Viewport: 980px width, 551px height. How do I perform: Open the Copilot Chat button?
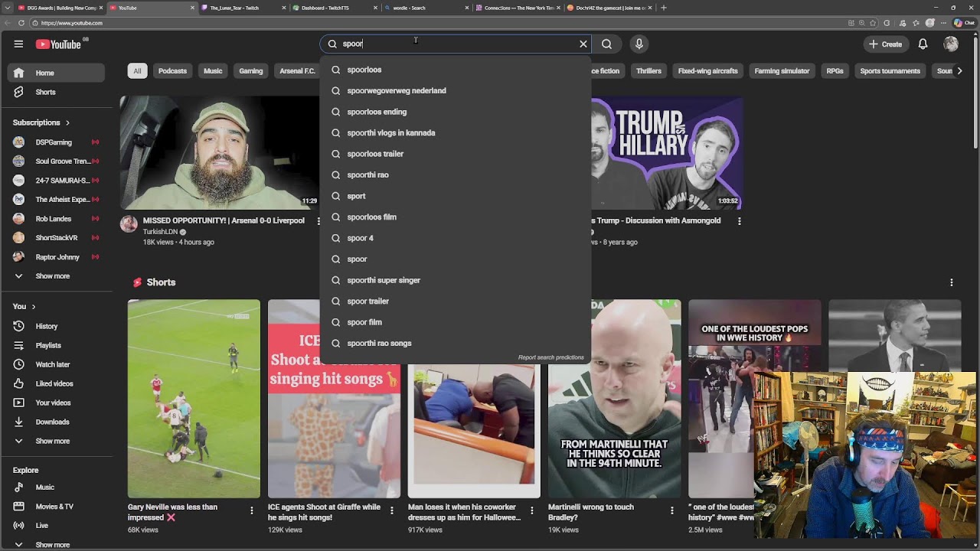point(963,23)
